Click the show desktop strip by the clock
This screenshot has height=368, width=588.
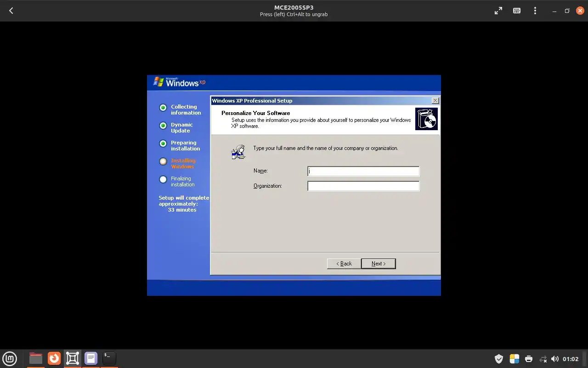click(x=585, y=359)
